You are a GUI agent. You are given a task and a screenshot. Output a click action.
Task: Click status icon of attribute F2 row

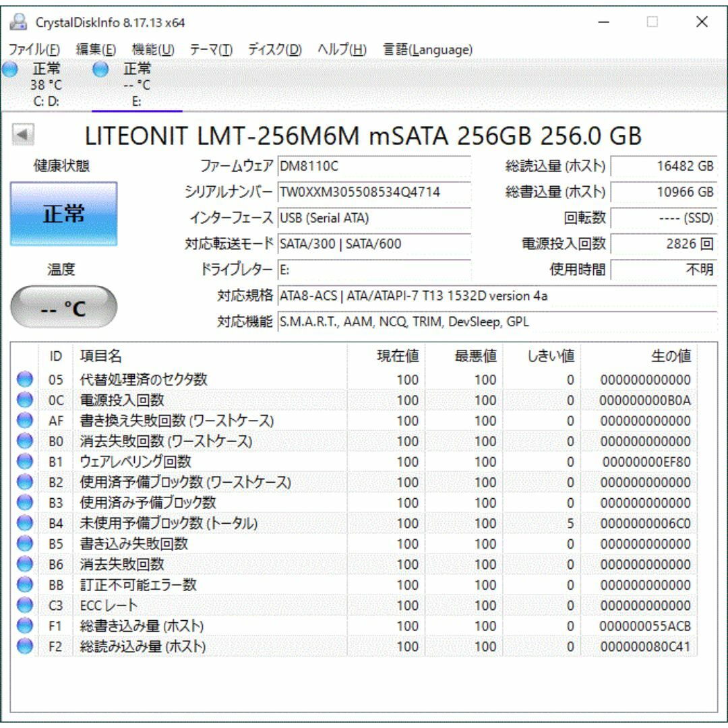pos(25,646)
